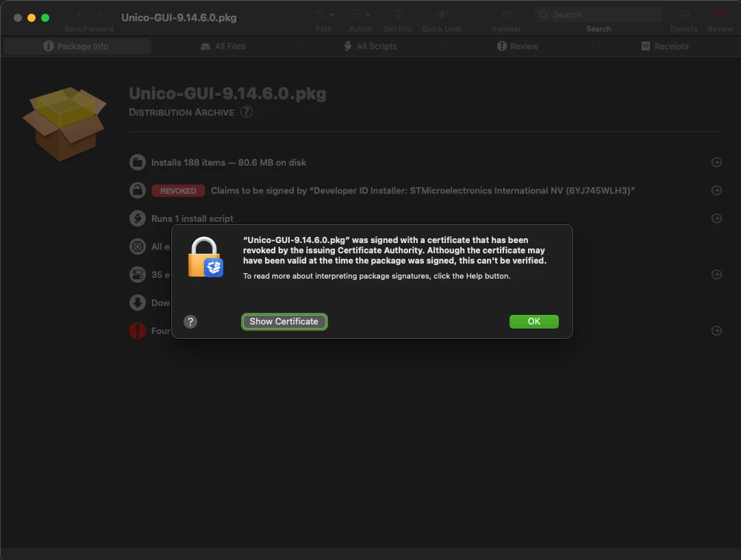The width and height of the screenshot is (741, 560).
Task: Open the Action dropdown menu
Action: pos(361,14)
